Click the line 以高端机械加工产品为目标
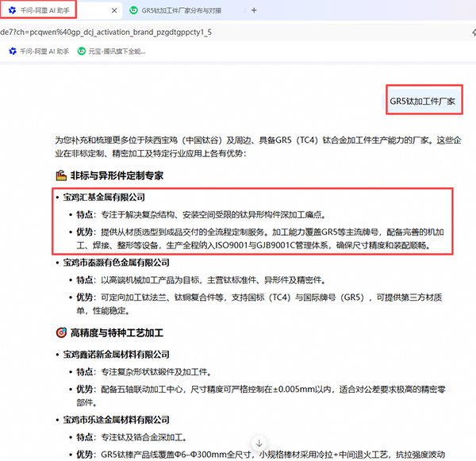Screen dimensions: 476x461 pyautogui.click(x=202, y=280)
